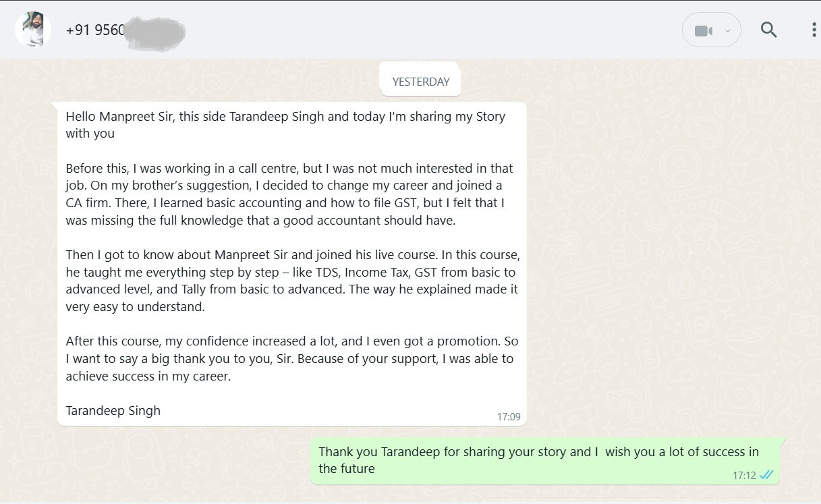This screenshot has height=504, width=821.
Task: Click the blurred part of the phone number
Action: point(155,30)
